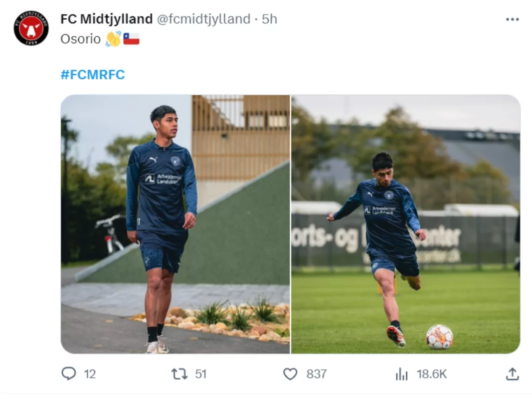Click the Chile flag emoji
The image size is (532, 399).
131,38
